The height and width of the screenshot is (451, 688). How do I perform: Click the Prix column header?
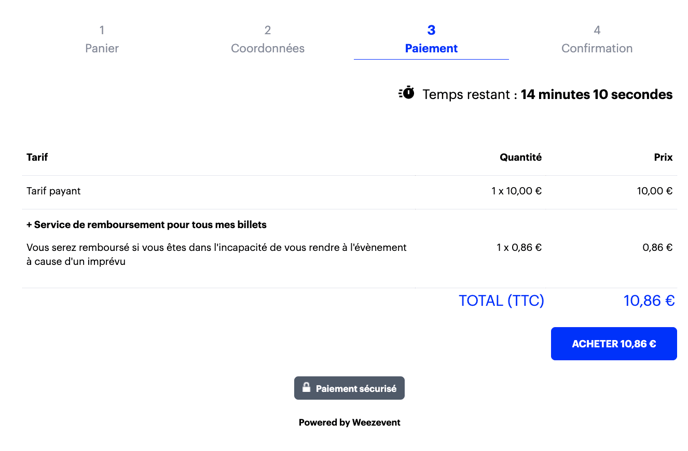(662, 157)
